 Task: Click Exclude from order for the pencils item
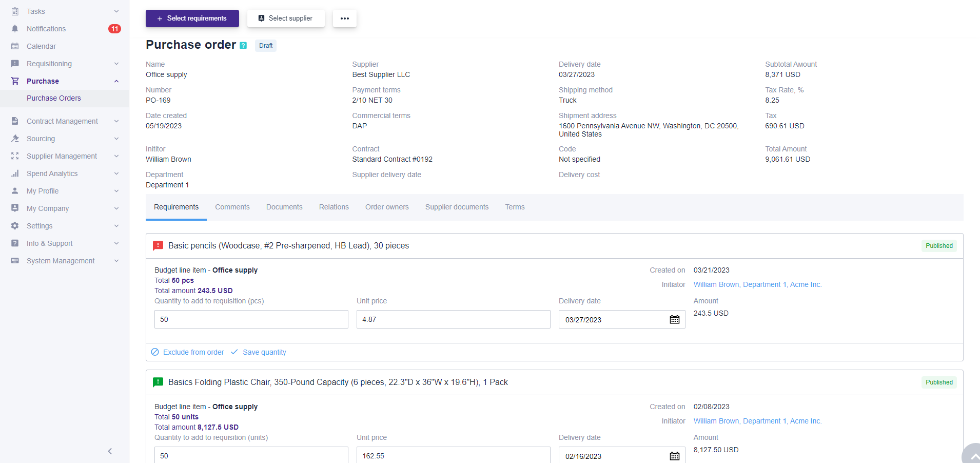pyautogui.click(x=193, y=352)
